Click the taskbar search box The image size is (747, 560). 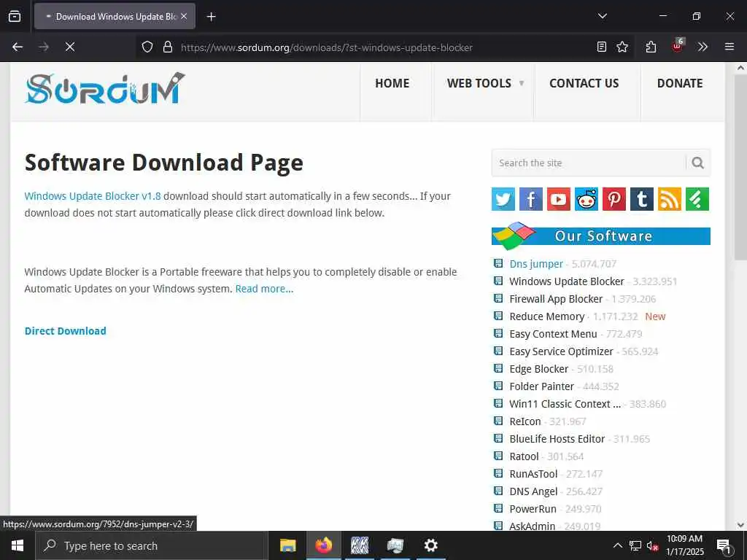(x=152, y=545)
